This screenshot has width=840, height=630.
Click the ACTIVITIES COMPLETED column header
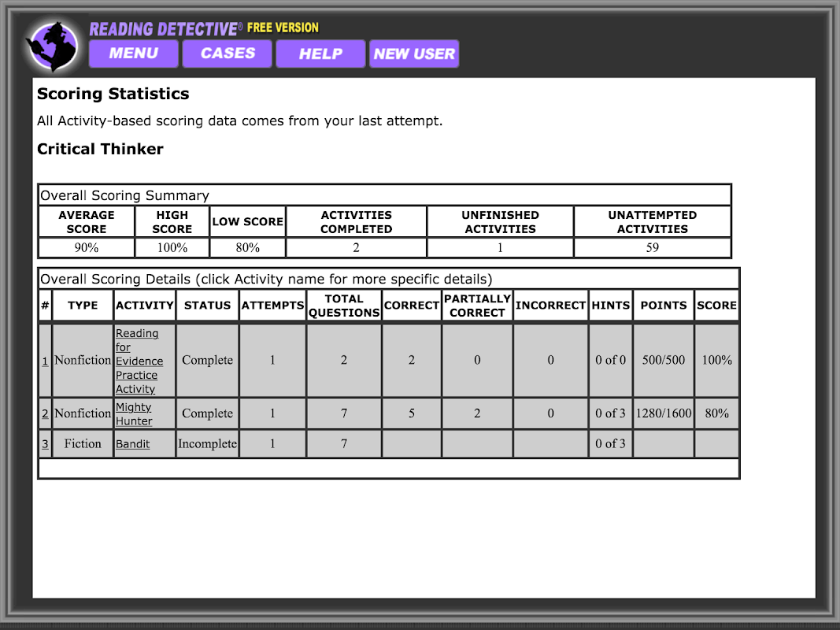[357, 222]
